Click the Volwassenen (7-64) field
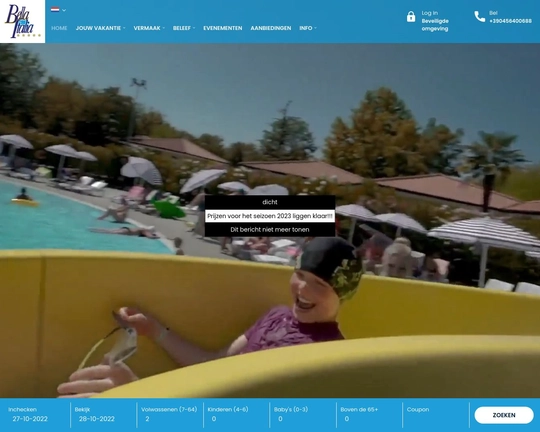Viewport: 540px width, 432px height. tap(170, 415)
